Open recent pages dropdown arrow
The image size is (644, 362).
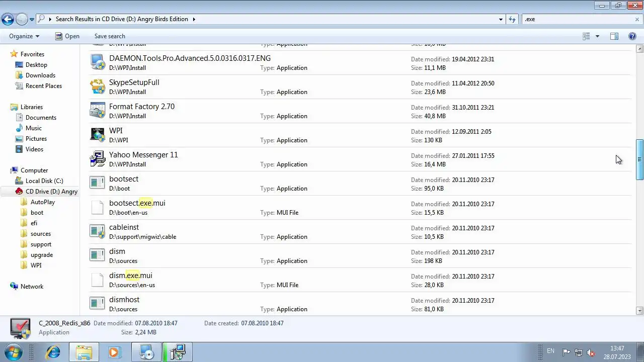click(32, 19)
